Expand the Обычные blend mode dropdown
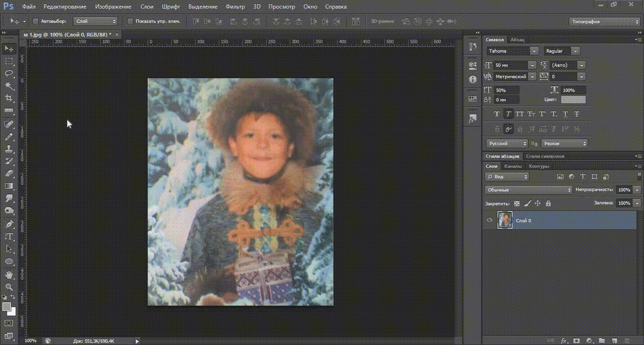 coord(529,190)
